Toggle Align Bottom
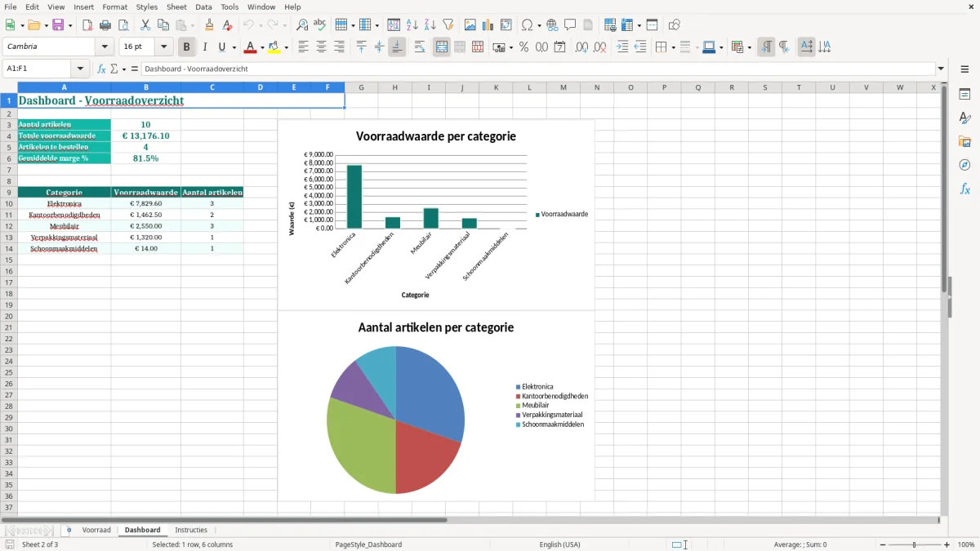 tap(397, 47)
